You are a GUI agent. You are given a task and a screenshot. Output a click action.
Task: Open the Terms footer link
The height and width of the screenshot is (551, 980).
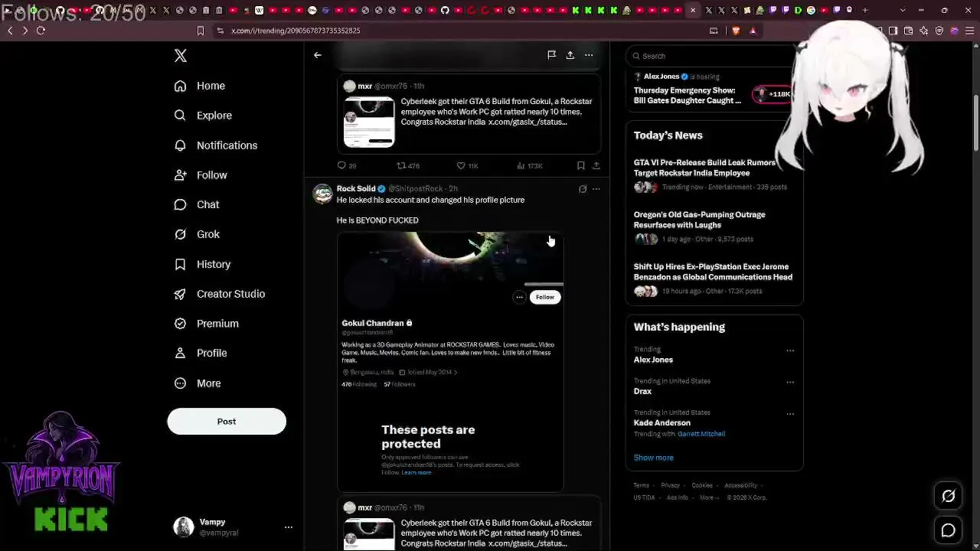642,485
